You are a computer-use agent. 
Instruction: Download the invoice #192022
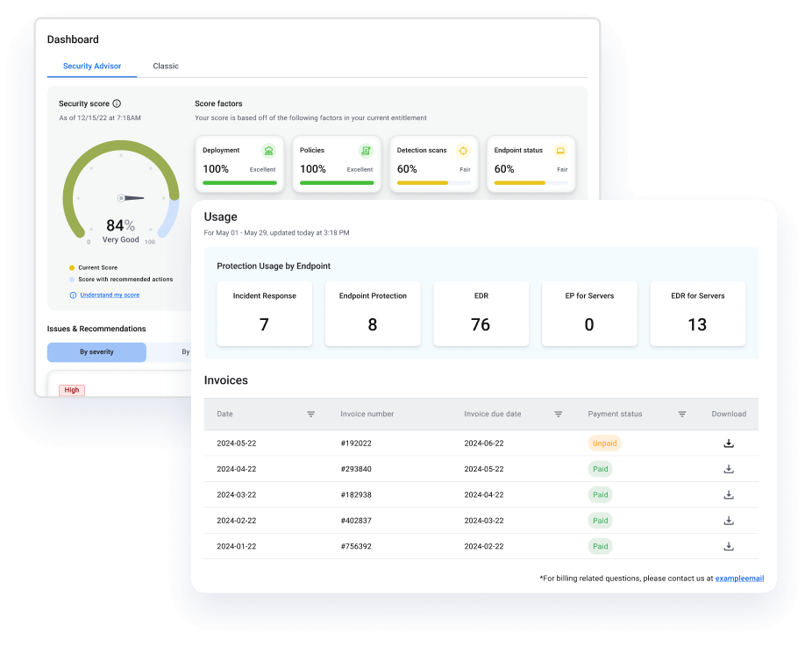pos(729,444)
